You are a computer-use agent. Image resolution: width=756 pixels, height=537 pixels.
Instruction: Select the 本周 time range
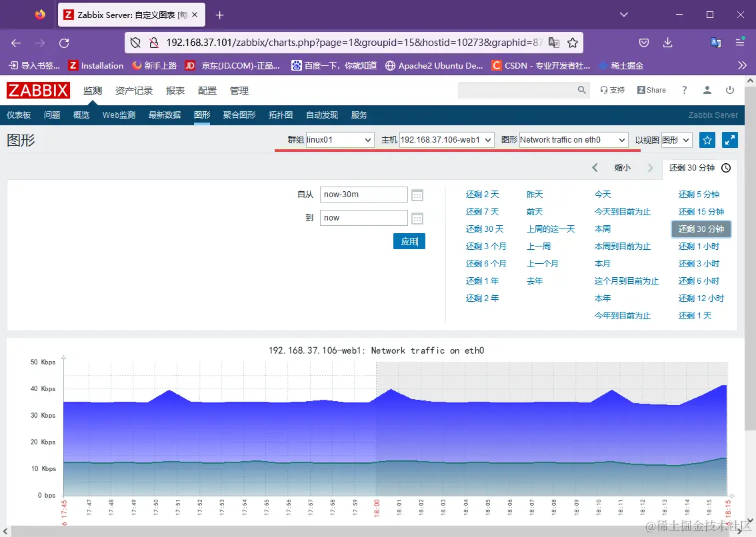point(603,229)
